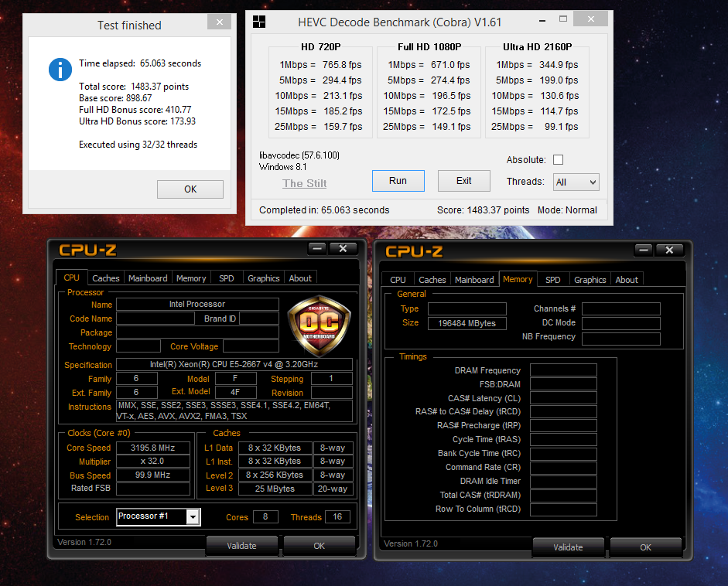Click 'Executed using 32/32 threads' text
This screenshot has width=728, height=586.
138,145
